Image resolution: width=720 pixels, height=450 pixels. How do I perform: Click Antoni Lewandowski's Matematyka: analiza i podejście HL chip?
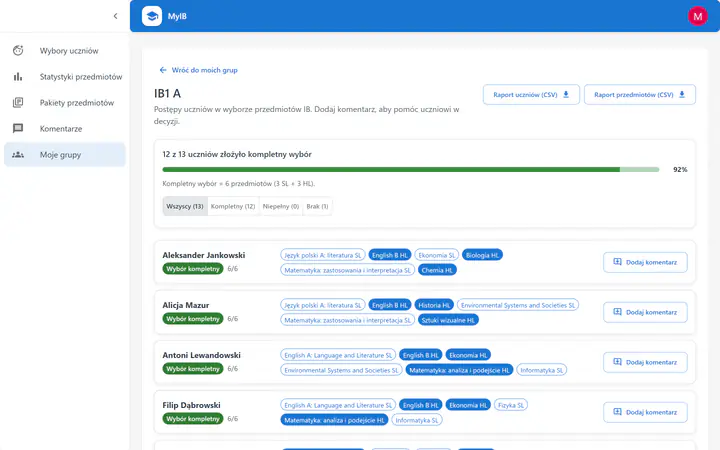(x=459, y=370)
